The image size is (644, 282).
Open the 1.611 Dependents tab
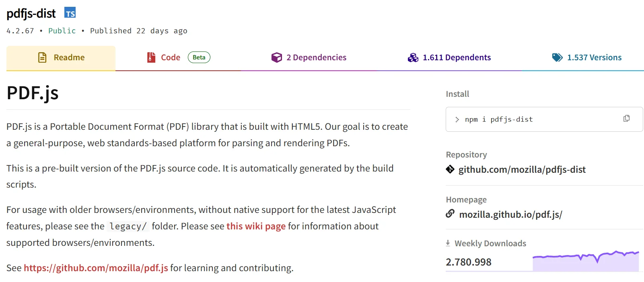tap(449, 58)
